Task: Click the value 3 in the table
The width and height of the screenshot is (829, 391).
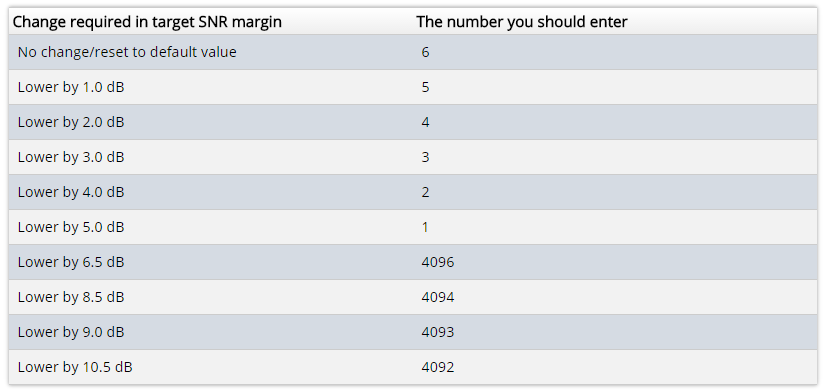Action: [x=426, y=157]
